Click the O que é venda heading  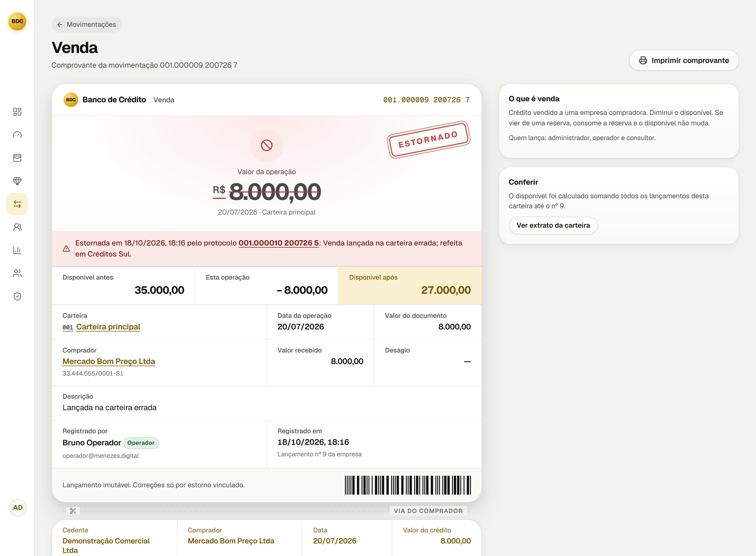534,99
